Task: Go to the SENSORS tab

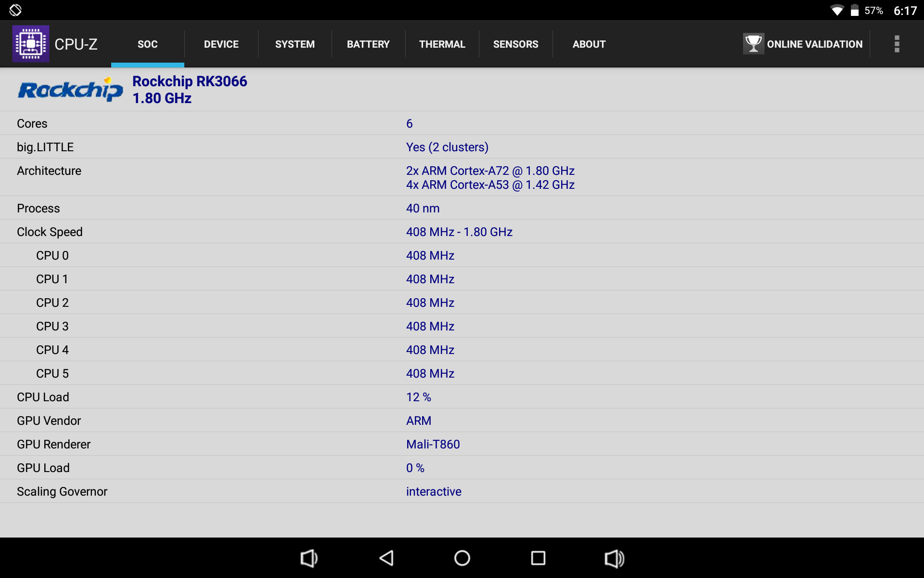Action: pyautogui.click(x=515, y=44)
